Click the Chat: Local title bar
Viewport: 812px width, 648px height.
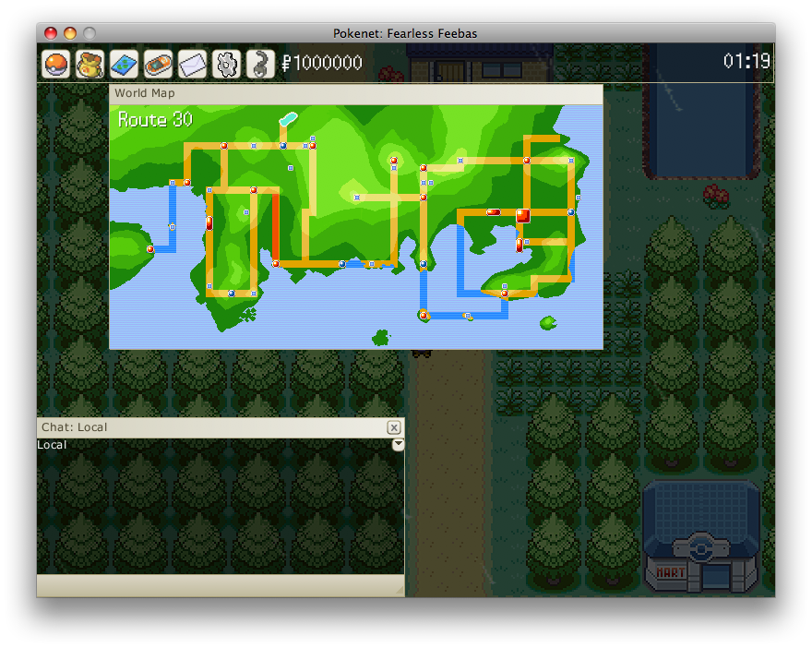click(x=221, y=427)
